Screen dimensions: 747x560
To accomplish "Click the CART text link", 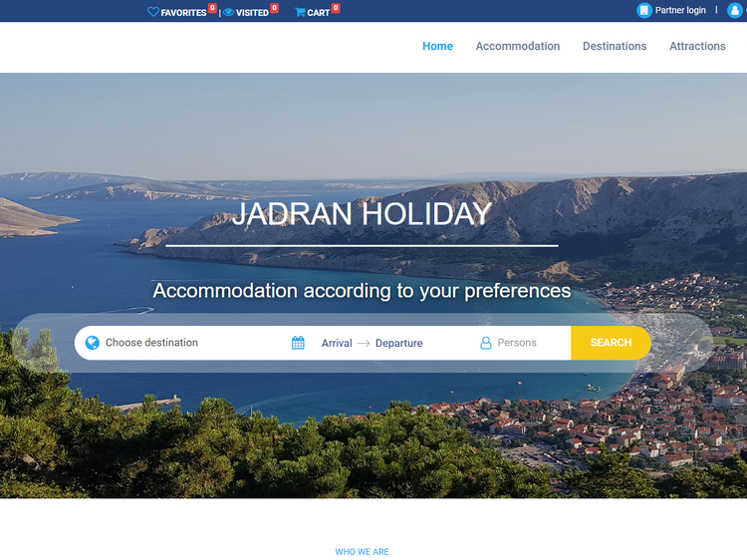I will (x=319, y=13).
